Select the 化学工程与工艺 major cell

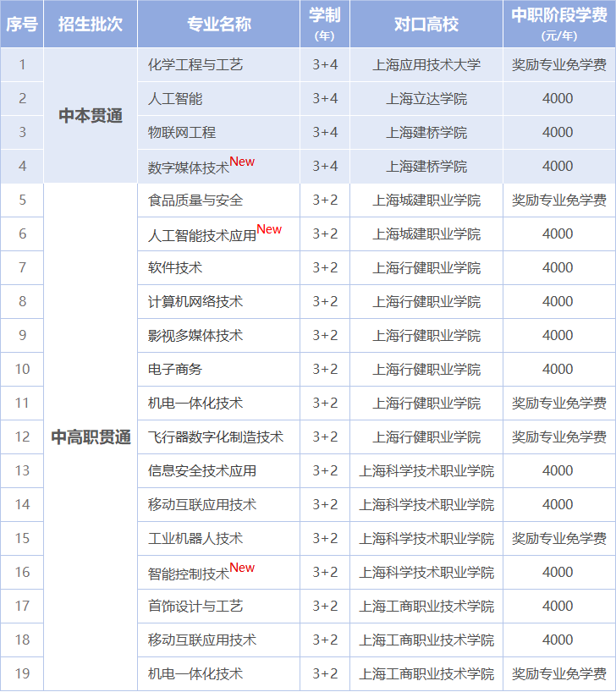pyautogui.click(x=218, y=65)
